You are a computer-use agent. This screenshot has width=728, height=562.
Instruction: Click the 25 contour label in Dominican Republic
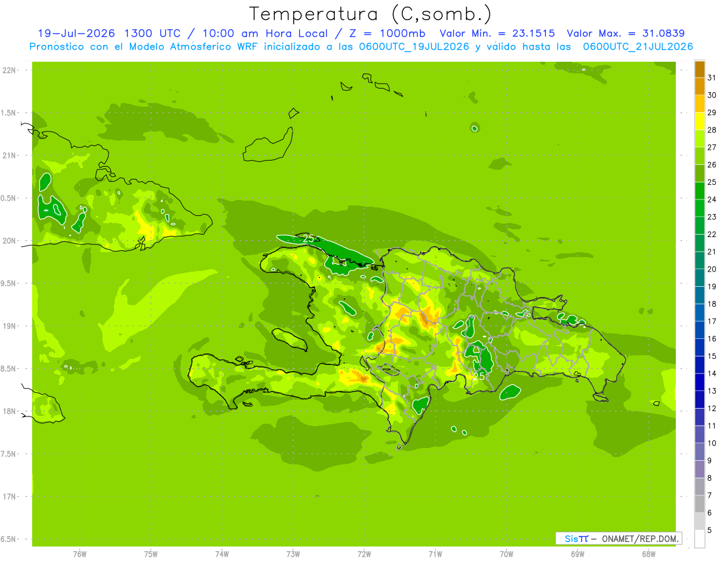[479, 376]
